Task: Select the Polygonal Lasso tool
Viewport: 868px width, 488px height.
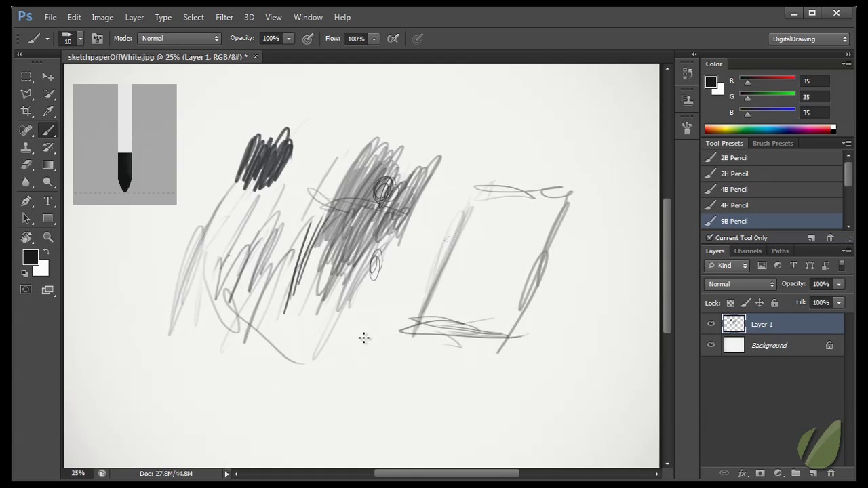Action: point(26,94)
